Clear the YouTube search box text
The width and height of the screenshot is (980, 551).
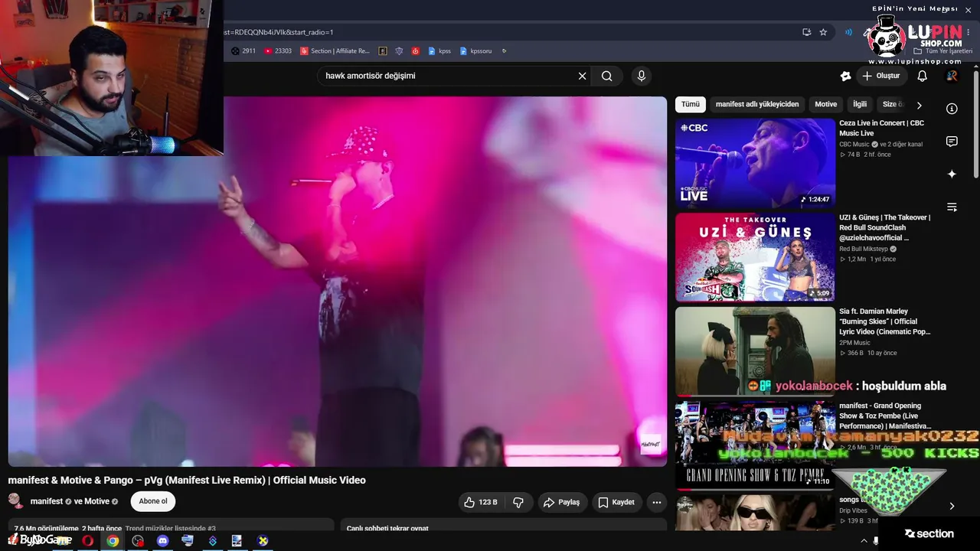point(582,76)
